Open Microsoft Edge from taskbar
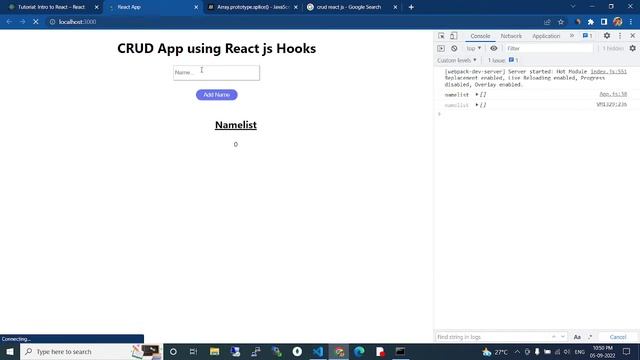This screenshot has height=360, width=640. pos(359,351)
